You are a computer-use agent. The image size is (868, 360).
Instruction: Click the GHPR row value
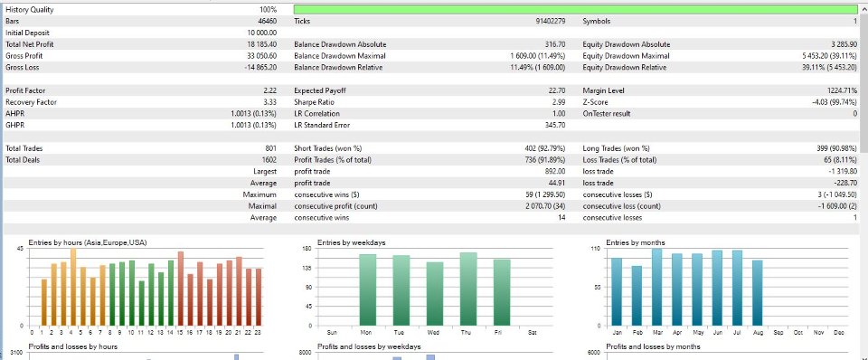(254, 125)
